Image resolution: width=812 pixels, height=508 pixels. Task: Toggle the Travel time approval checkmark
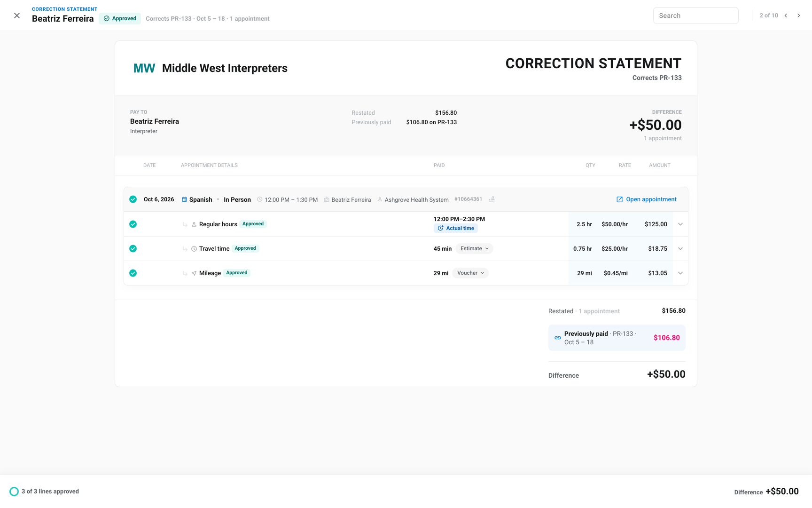[x=133, y=248]
